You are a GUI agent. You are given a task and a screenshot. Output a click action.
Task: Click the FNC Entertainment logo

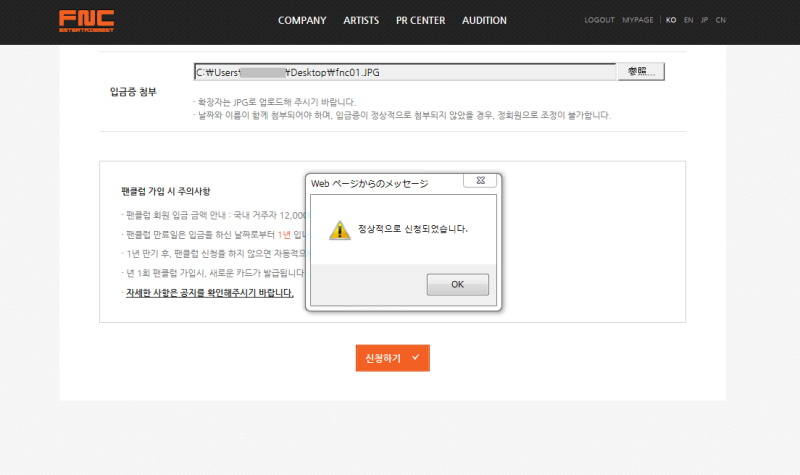tap(85, 21)
